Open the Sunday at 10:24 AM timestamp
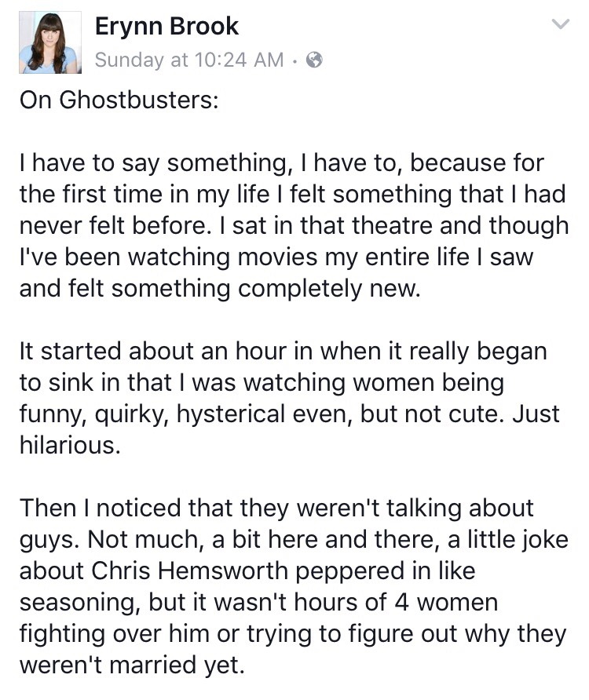 click(x=189, y=60)
